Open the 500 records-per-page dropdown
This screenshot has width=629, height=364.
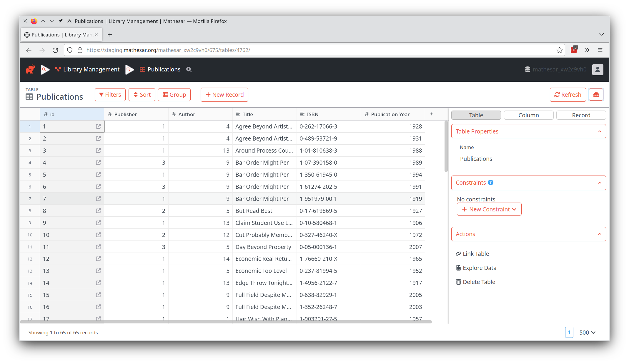587,332
